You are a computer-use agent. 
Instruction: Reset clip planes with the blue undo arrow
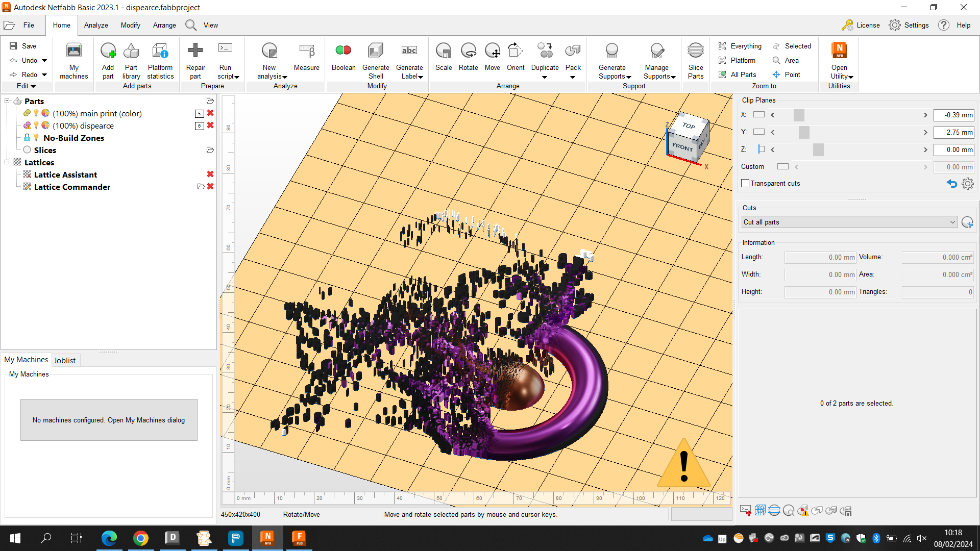point(952,184)
